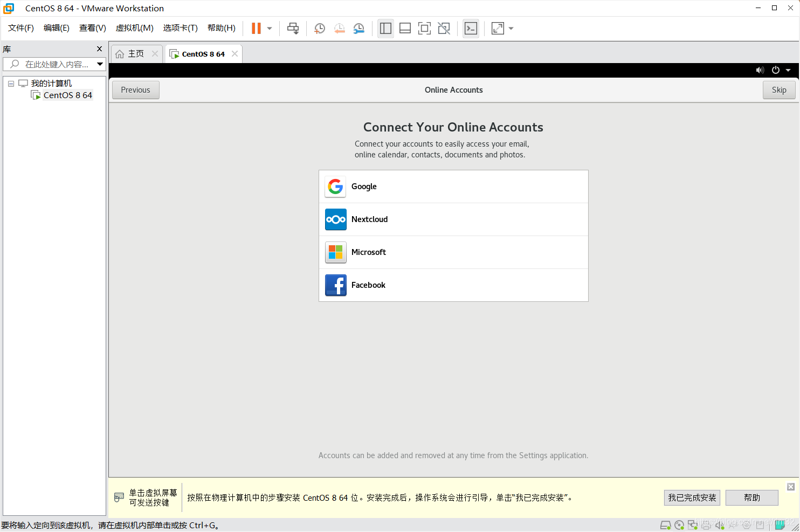Send Ctrl+Alt+Del to the virtual machine
The height and width of the screenshot is (532, 800).
coord(293,29)
